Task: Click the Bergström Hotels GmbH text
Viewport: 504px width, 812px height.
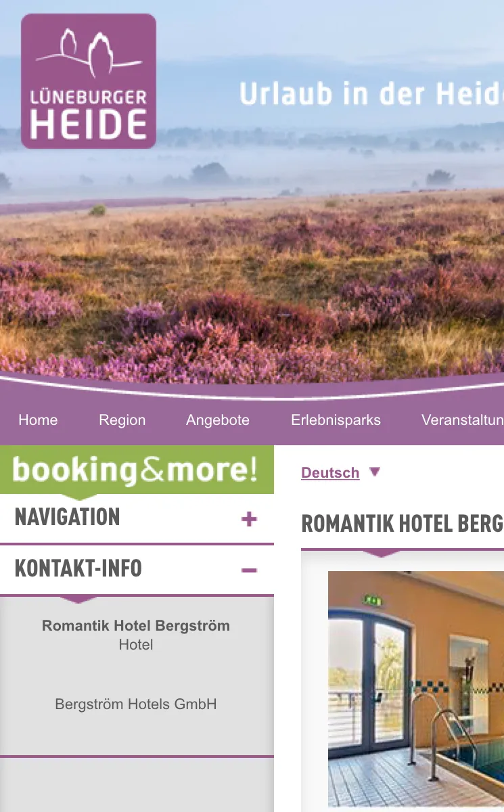Action: [x=136, y=704]
